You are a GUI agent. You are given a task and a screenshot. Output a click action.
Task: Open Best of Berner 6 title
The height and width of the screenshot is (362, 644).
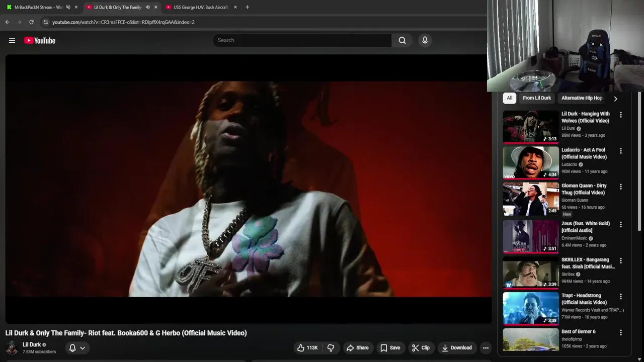tap(579, 332)
